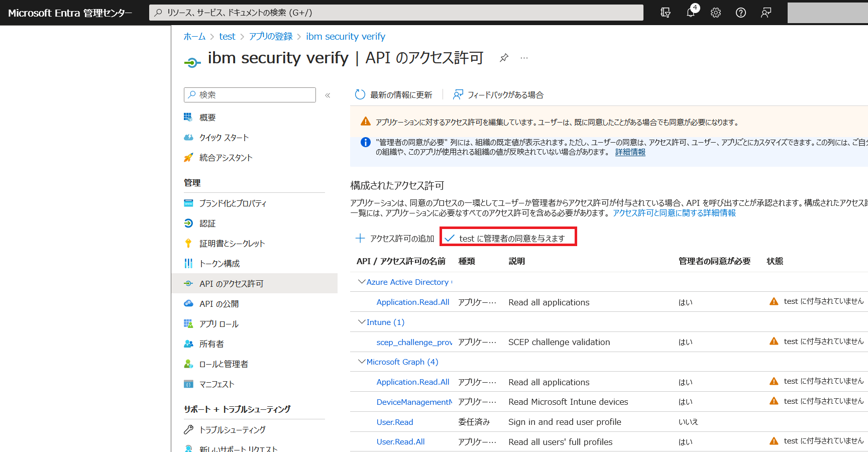The height and width of the screenshot is (452, 868).
Task: Collapse the Microsoft Graph (4) group
Action: point(361,362)
